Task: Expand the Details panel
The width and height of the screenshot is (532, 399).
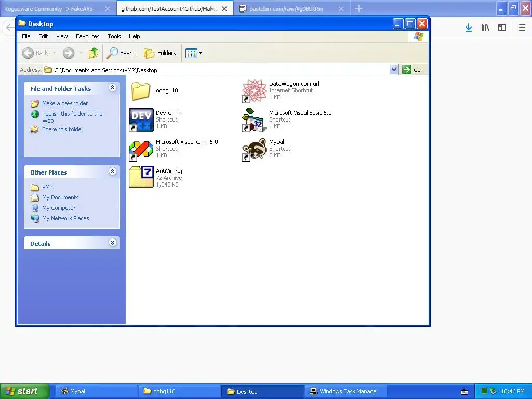Action: (x=112, y=243)
